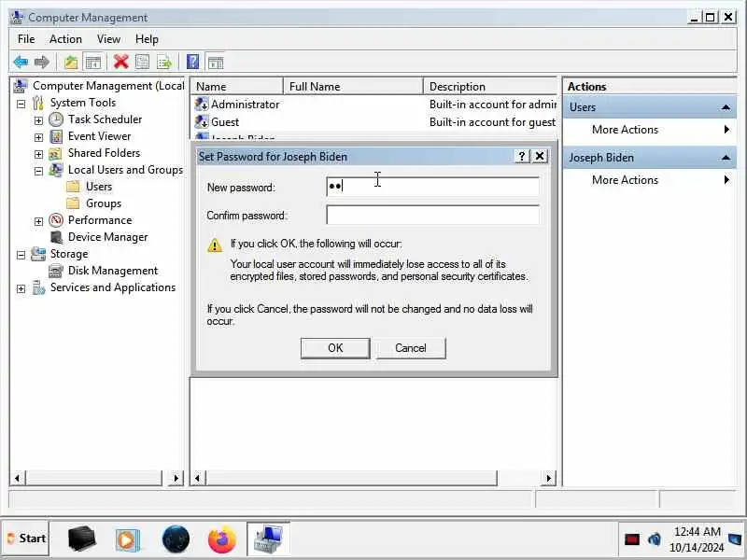Click the red Delete X toolbar icon
747x560 pixels.
tap(121, 62)
